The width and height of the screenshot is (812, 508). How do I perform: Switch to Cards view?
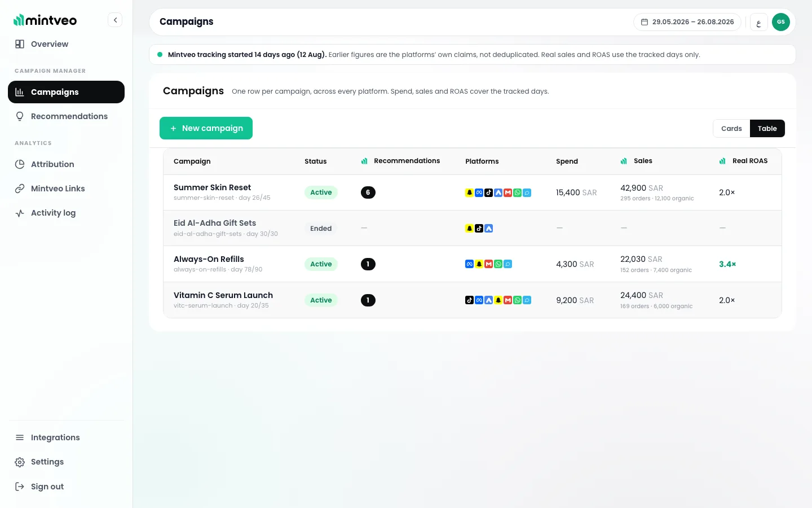(x=731, y=129)
